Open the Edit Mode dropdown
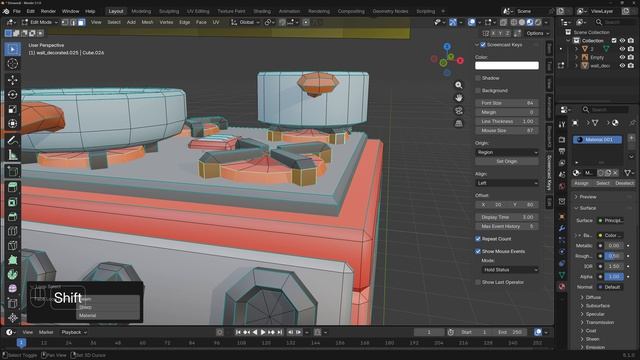This screenshot has width=640, height=360. [x=40, y=22]
